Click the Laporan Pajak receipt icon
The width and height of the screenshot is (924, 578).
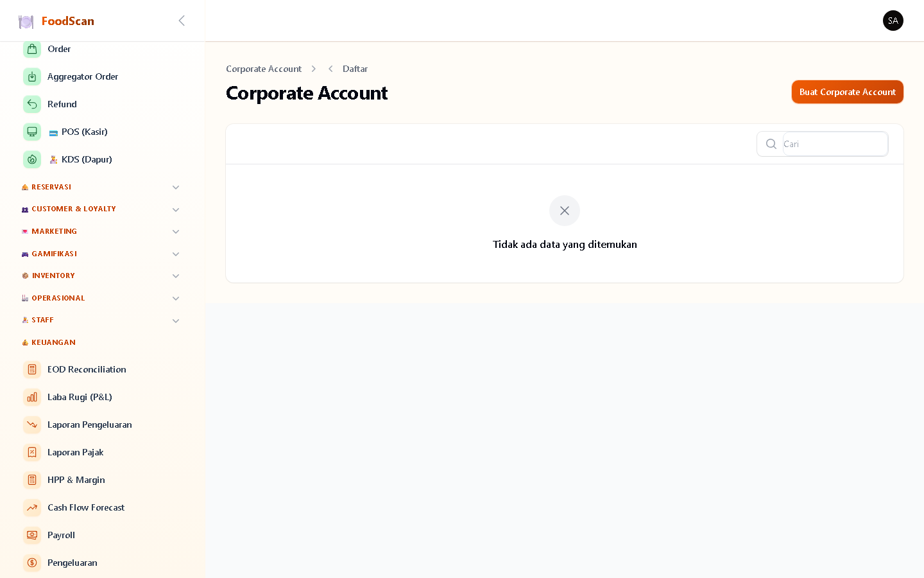32,452
